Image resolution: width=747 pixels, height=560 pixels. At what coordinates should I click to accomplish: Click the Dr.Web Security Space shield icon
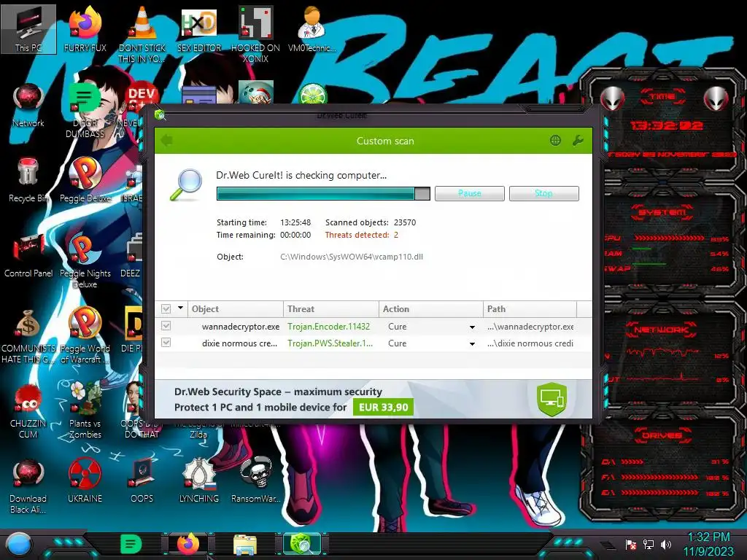pos(551,399)
